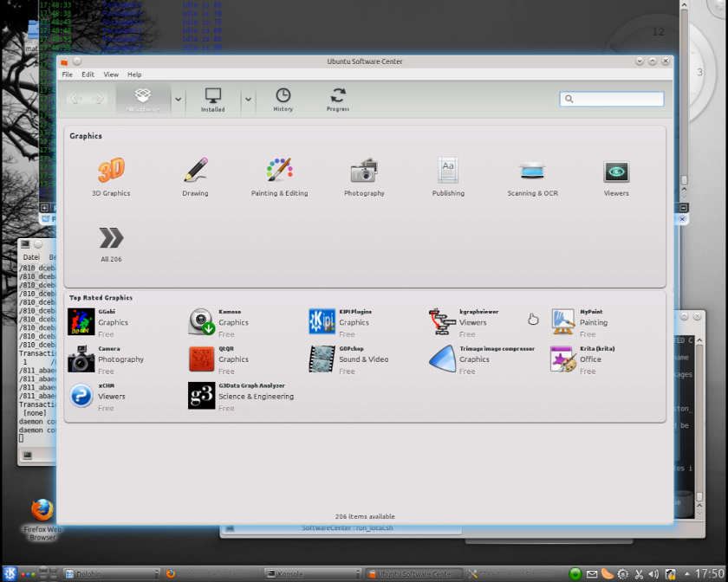
Task: Show all 206 graphics items
Action: (x=111, y=244)
